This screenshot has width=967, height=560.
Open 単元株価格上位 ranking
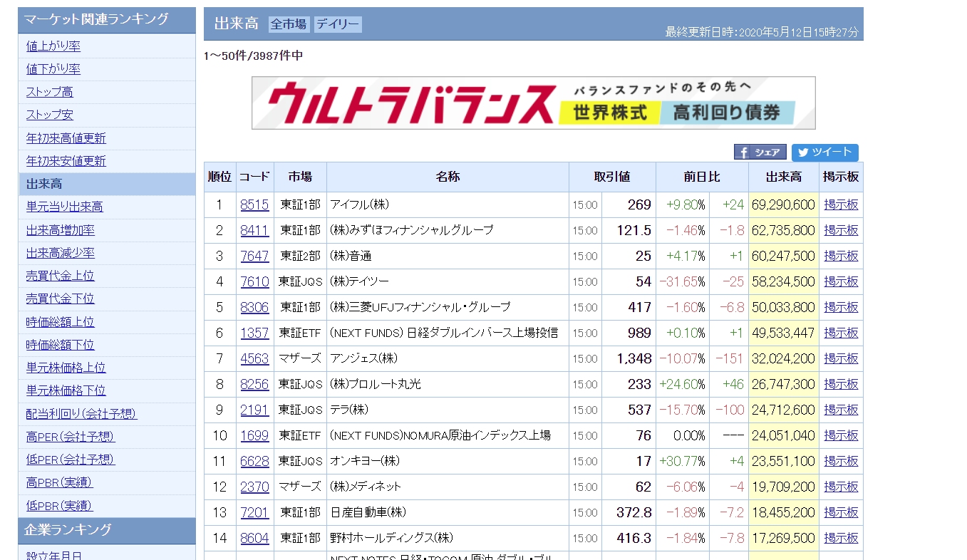click(x=66, y=368)
